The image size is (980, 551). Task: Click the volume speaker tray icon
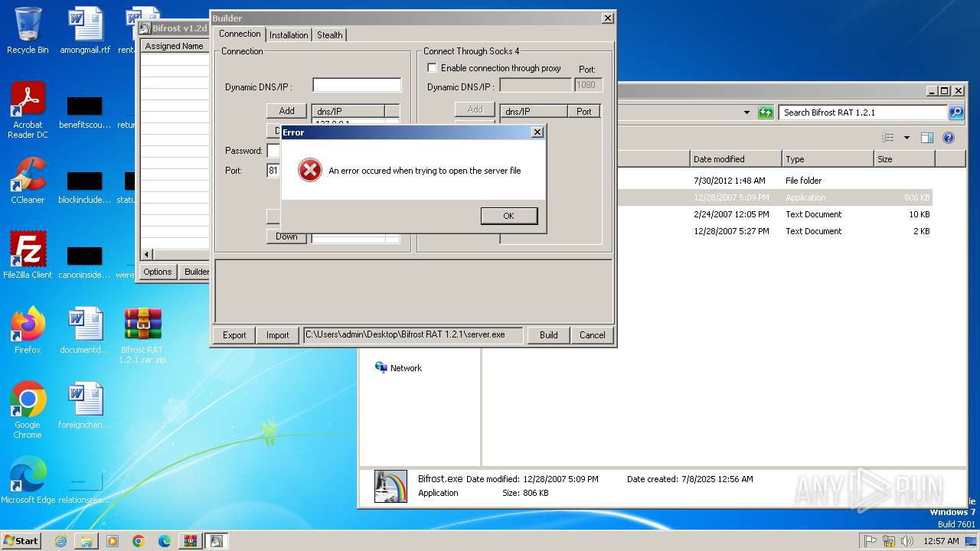click(x=907, y=541)
